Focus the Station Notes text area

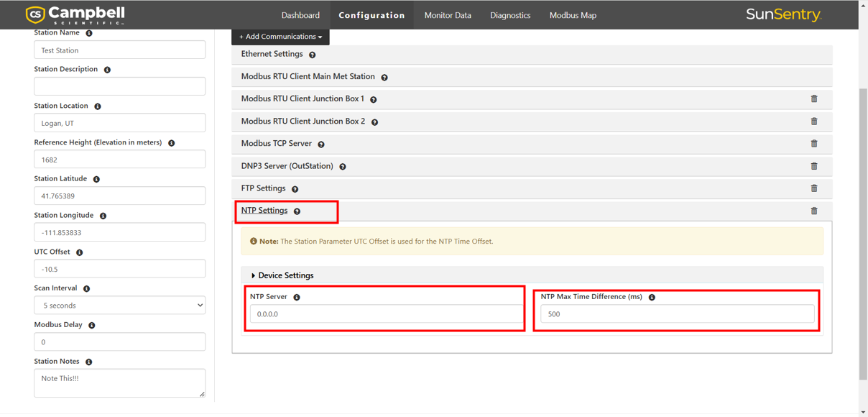tap(119, 383)
